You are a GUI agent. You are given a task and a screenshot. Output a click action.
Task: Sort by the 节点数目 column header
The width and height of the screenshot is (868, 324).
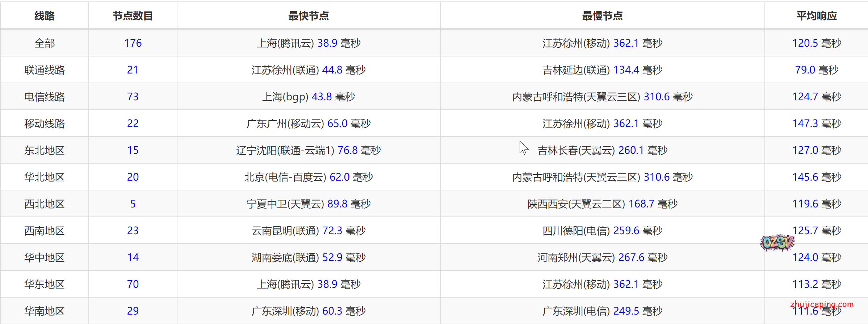point(133,16)
